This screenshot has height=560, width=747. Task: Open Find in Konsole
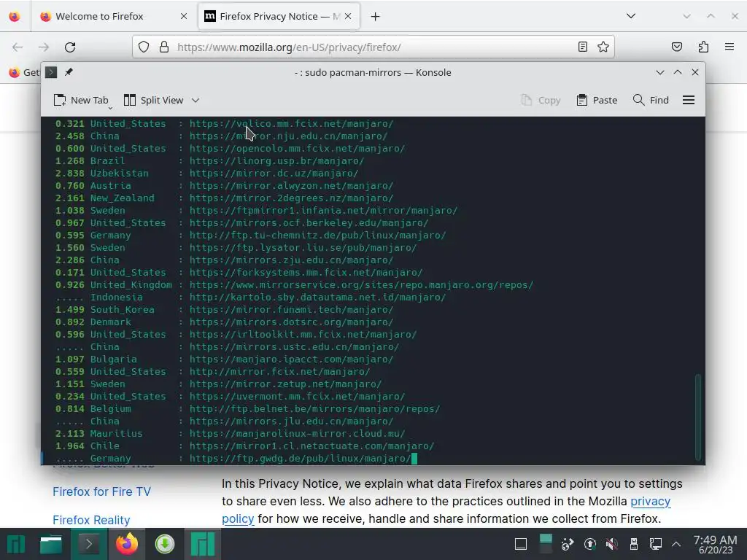[x=651, y=100]
